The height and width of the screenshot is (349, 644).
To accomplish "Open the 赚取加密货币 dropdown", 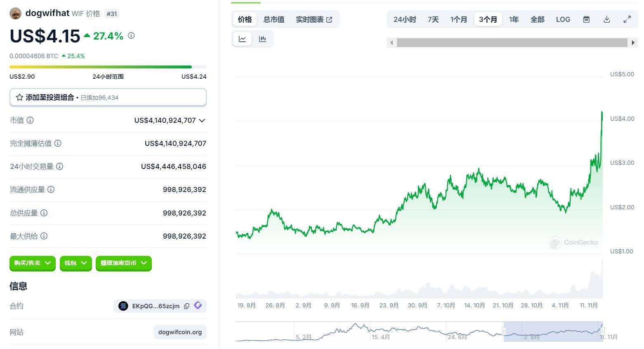I will 123,263.
